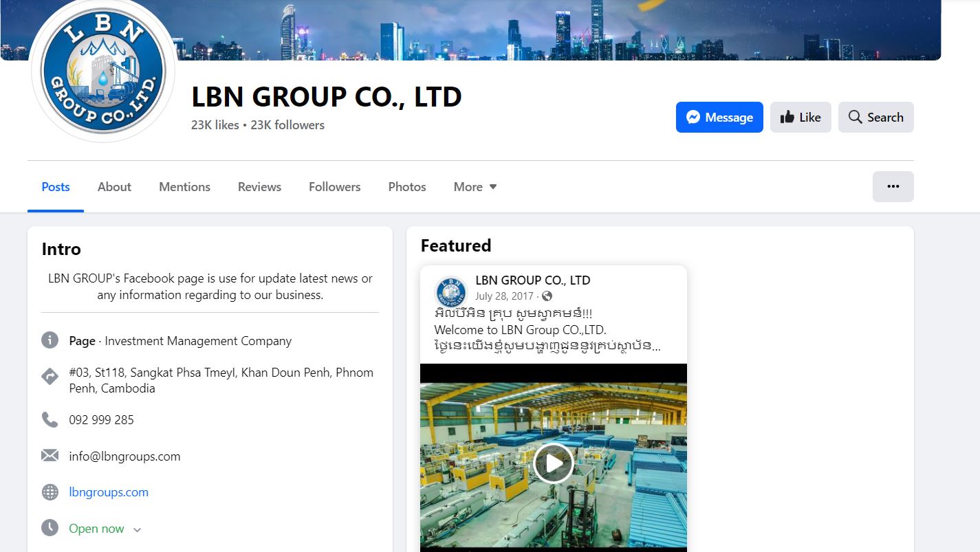
Task: Switch to the Posts tab
Action: pos(56,187)
